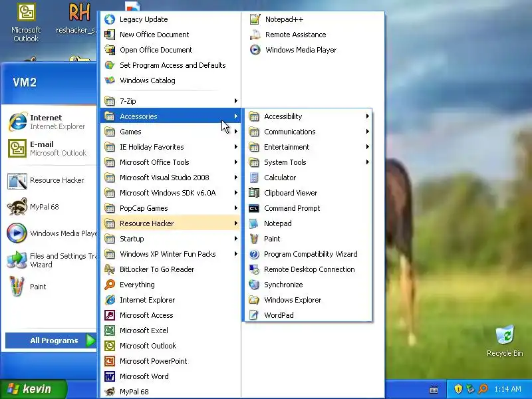Click Set Program Access and Defaults
Image resolution: width=532 pixels, height=399 pixels.
point(171,65)
